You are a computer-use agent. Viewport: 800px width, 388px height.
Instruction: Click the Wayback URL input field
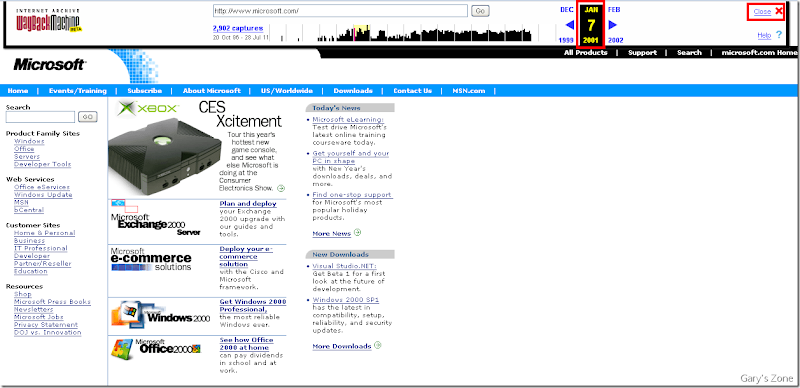[x=340, y=11]
